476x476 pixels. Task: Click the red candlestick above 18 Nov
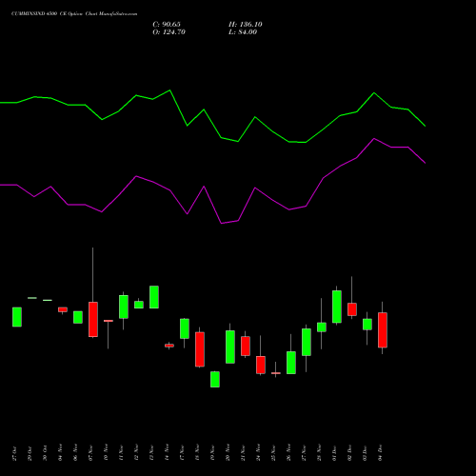(x=200, y=349)
